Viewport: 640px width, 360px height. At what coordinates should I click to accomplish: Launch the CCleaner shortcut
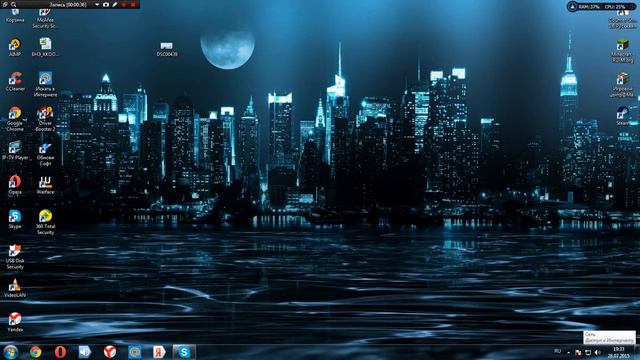click(15, 82)
